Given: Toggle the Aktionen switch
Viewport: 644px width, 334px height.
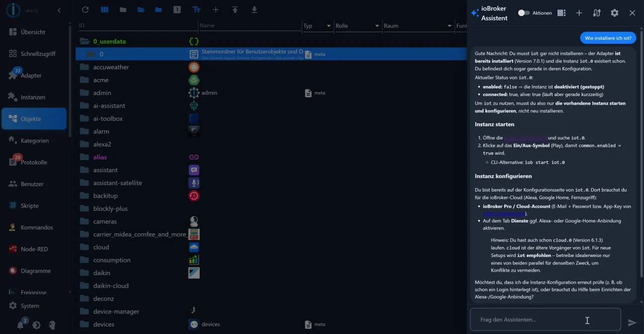Looking at the screenshot, I should (x=524, y=13).
